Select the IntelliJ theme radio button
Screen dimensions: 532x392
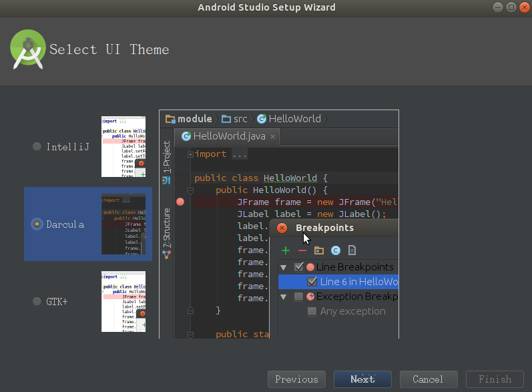(37, 147)
